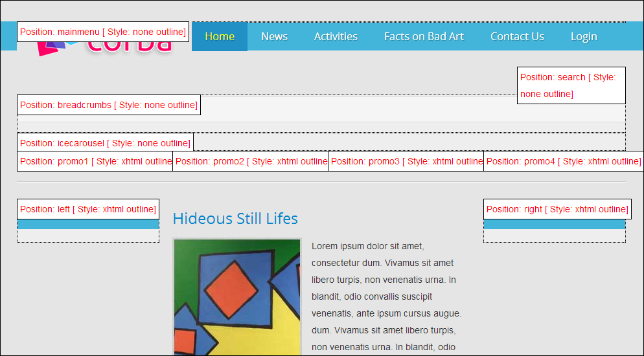Select Activities in the main menu
Image resolution: width=644 pixels, height=356 pixels.
point(336,36)
